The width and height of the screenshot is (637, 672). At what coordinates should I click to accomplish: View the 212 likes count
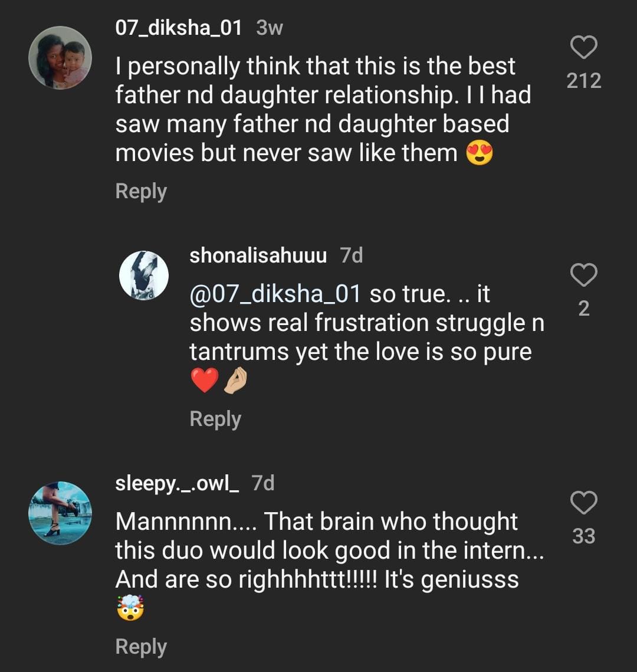584,81
